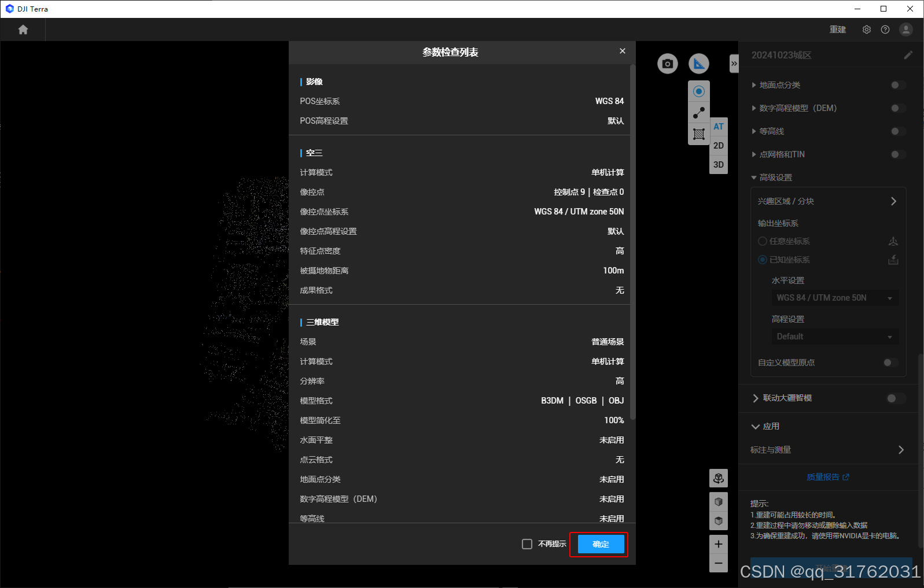Click the 水面平整 row label
This screenshot has width=924, height=588.
[x=316, y=440]
